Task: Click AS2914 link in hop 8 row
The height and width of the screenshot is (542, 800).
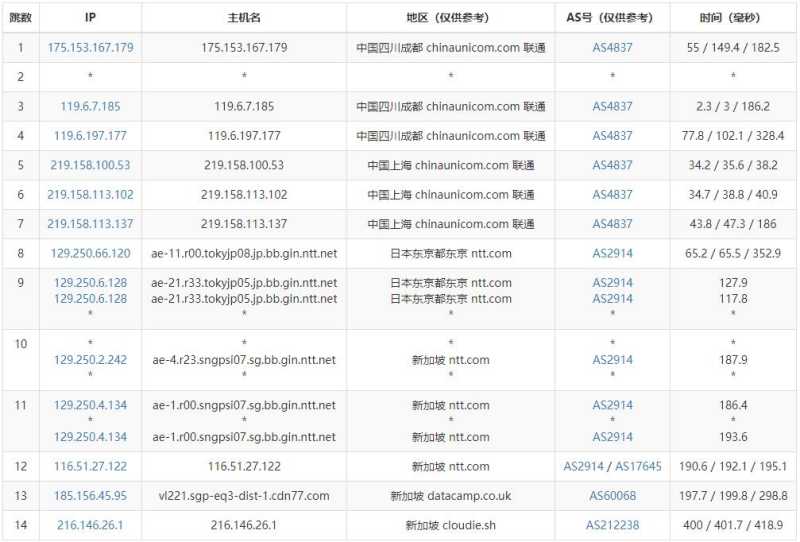Action: pyautogui.click(x=612, y=253)
